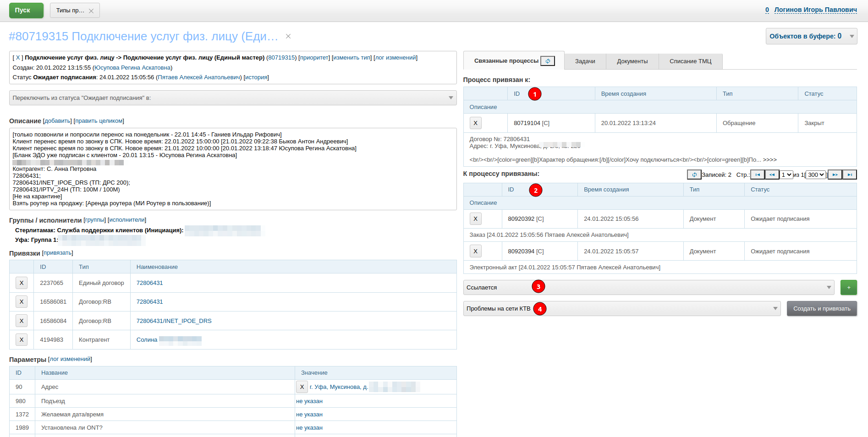Image resolution: width=868 pixels, height=437 pixels.
Task: Switch to the Документы tab
Action: click(x=632, y=61)
